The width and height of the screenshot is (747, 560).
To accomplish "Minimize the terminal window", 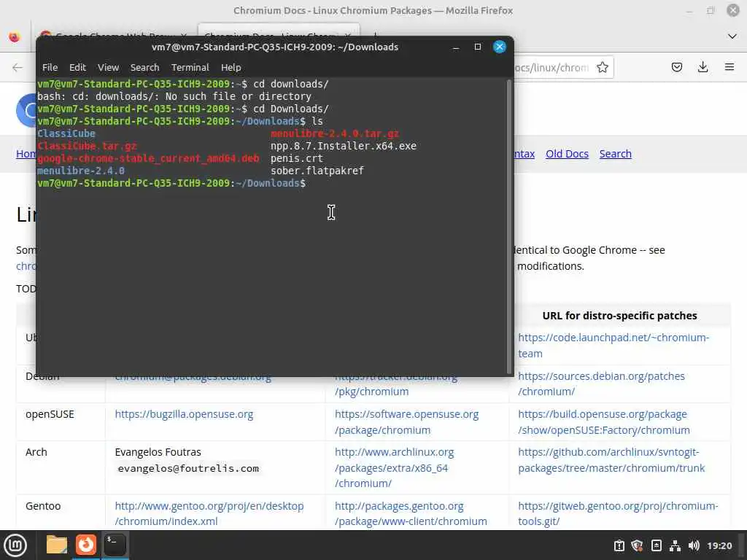I will pyautogui.click(x=456, y=47).
